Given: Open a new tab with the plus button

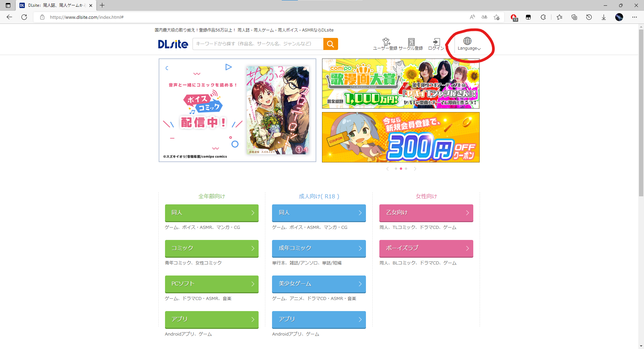Looking at the screenshot, I should point(102,5).
